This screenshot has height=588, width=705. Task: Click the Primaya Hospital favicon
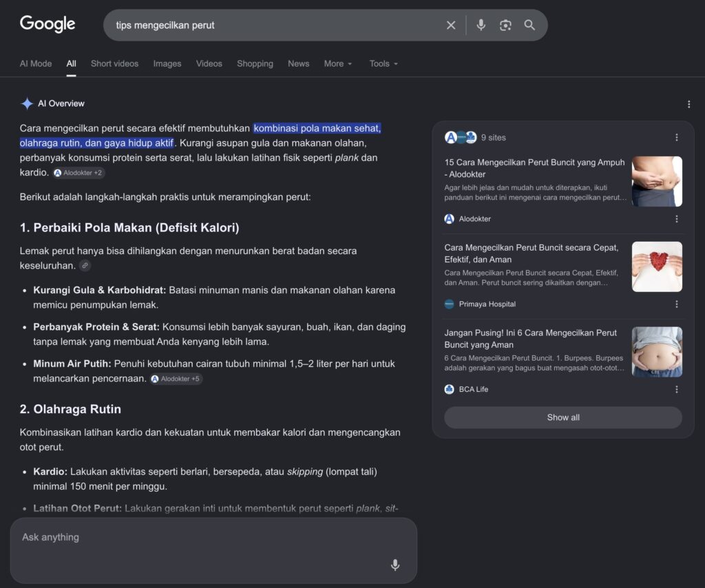[449, 304]
